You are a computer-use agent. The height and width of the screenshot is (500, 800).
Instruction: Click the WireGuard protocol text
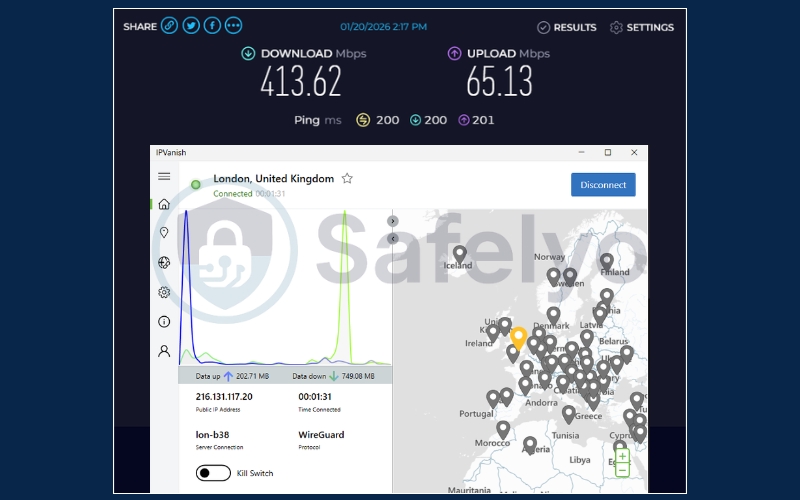[321, 435]
